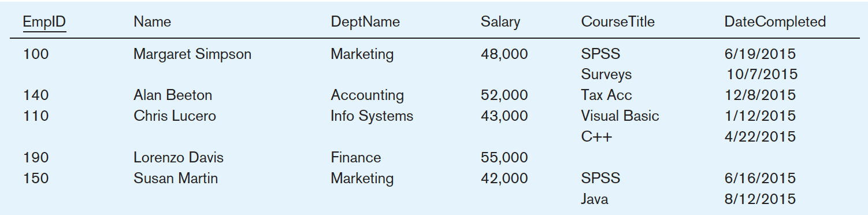Image resolution: width=868 pixels, height=215 pixels.
Task: Select the Susan Martin name cell
Action: [176, 178]
